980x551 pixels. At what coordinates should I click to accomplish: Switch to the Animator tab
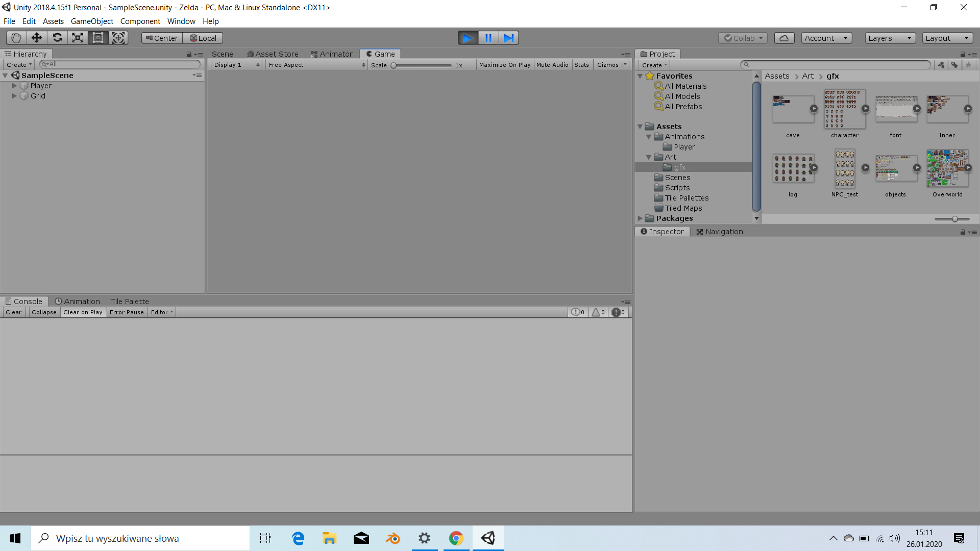(332, 54)
